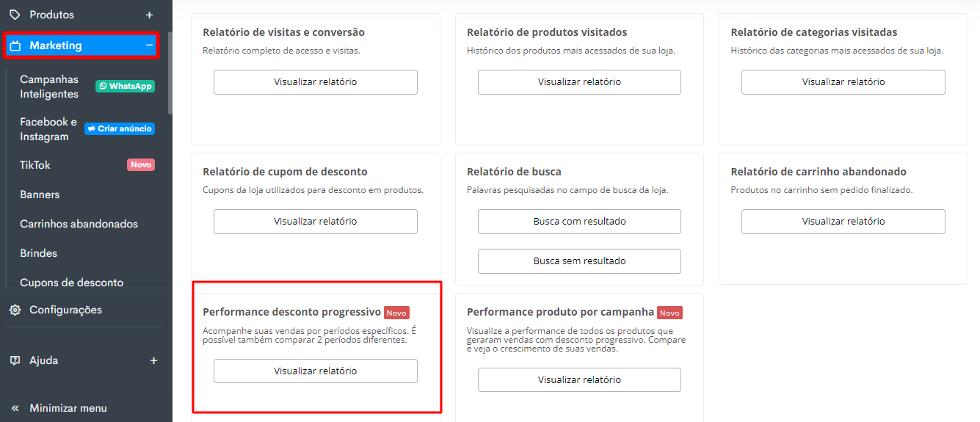
Task: Click the Configurações gear icon
Action: pos(15,310)
